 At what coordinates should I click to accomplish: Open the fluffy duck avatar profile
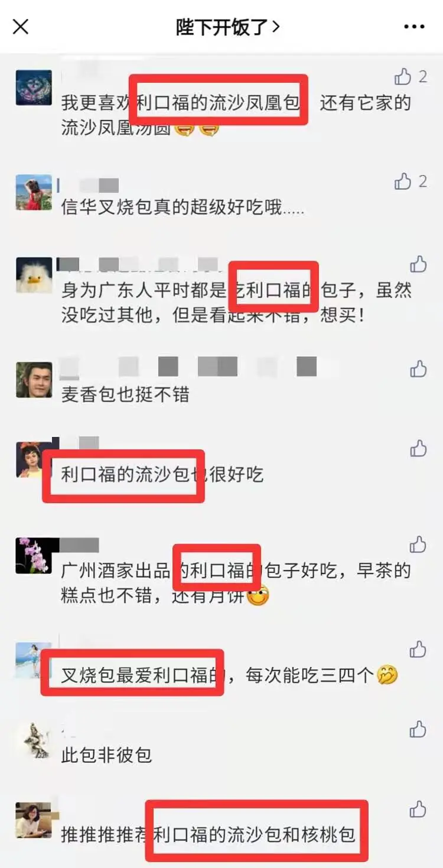[34, 275]
